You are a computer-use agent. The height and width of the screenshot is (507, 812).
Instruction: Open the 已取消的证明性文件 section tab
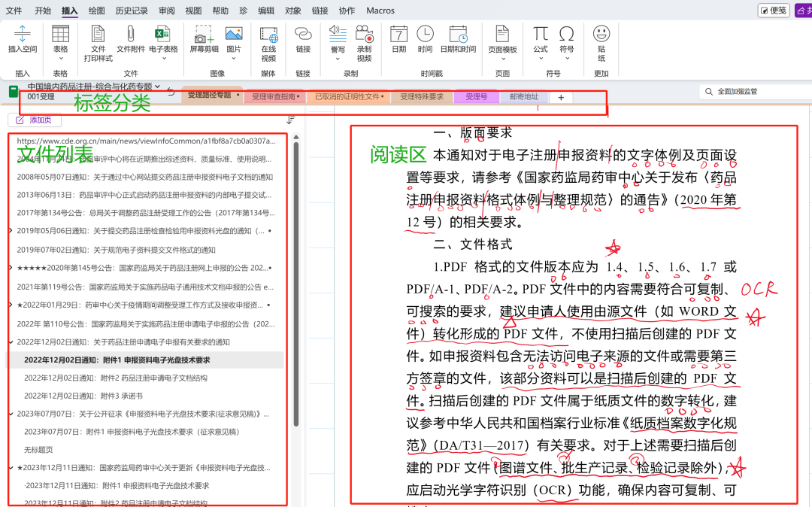tap(349, 96)
